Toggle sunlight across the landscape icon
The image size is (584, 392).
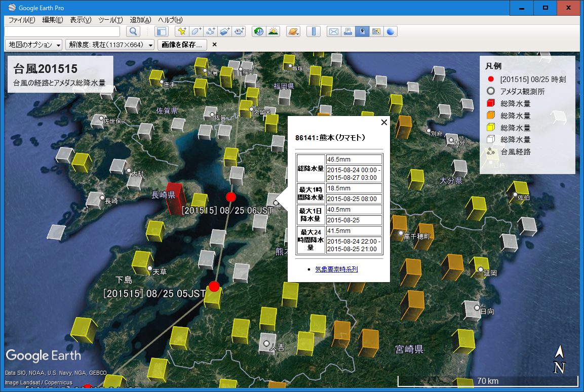(273, 31)
